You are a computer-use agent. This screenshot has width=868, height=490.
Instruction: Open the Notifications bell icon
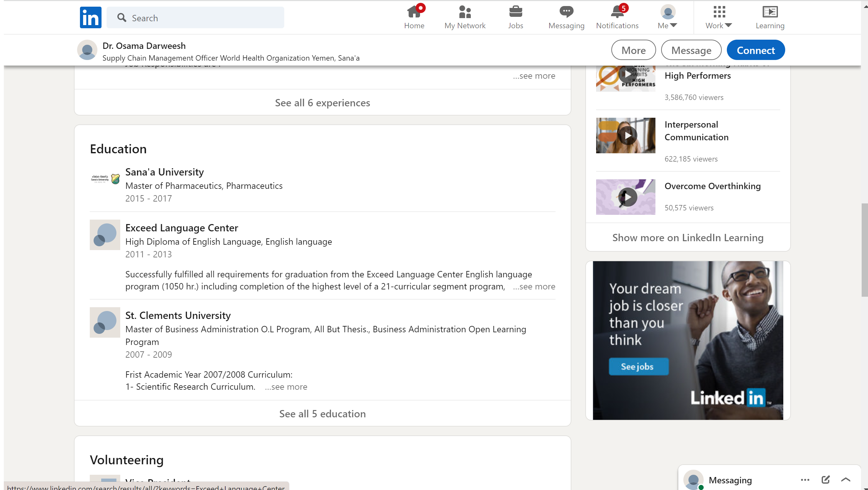[617, 12]
